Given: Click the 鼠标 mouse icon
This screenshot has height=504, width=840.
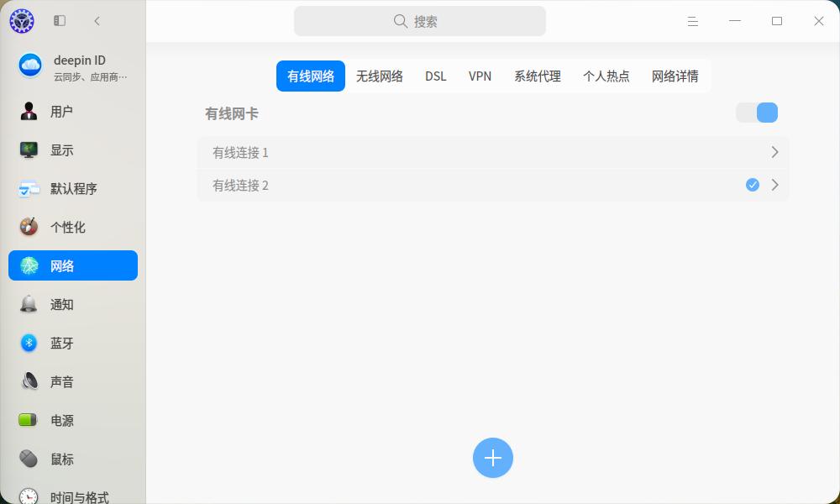Looking at the screenshot, I should (29, 459).
